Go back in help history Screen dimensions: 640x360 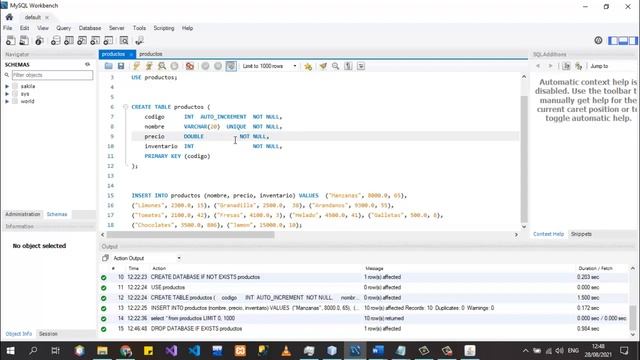coord(538,66)
